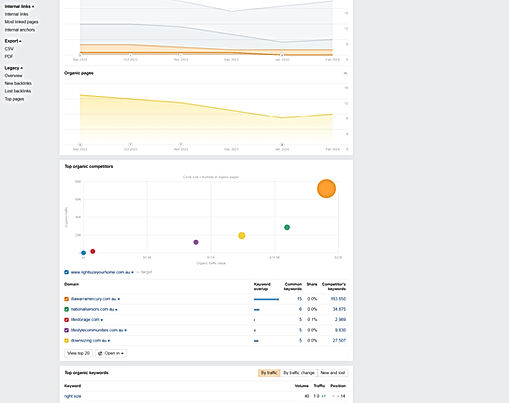
Task: Open Most linked pages report
Action: pyautogui.click(x=21, y=22)
